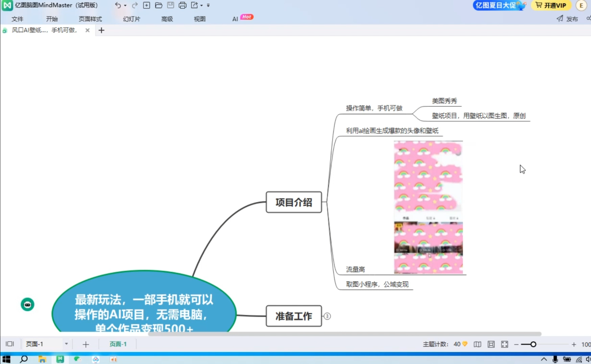Open the 页面-1 page dropdown
Image resolution: width=591 pixels, height=364 pixels.
click(66, 344)
